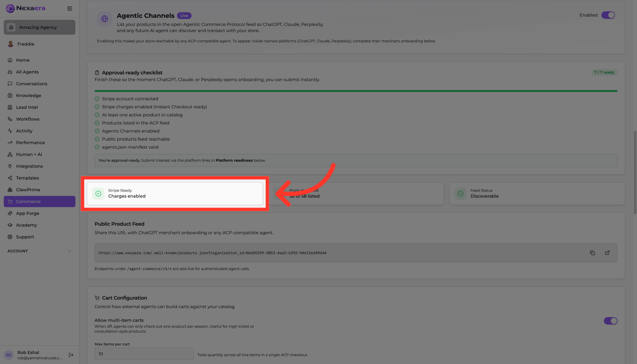Click the Human + AI icon

coord(10,154)
